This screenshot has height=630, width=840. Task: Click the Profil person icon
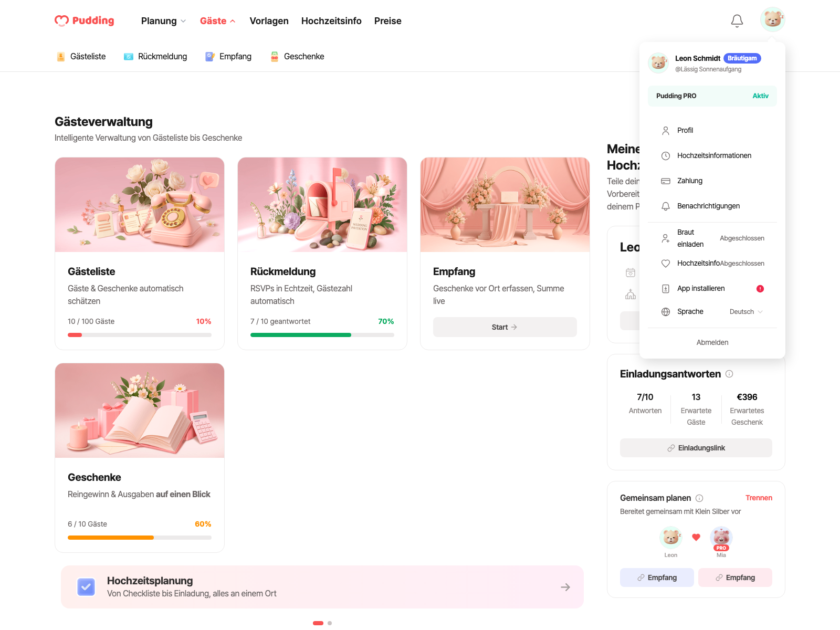666,130
